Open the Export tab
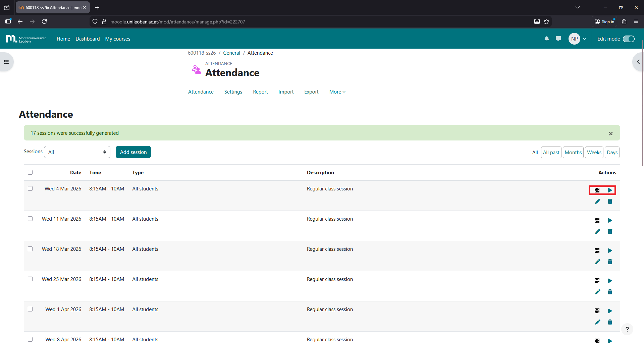Viewport: 644px width, 346px height. tap(311, 92)
